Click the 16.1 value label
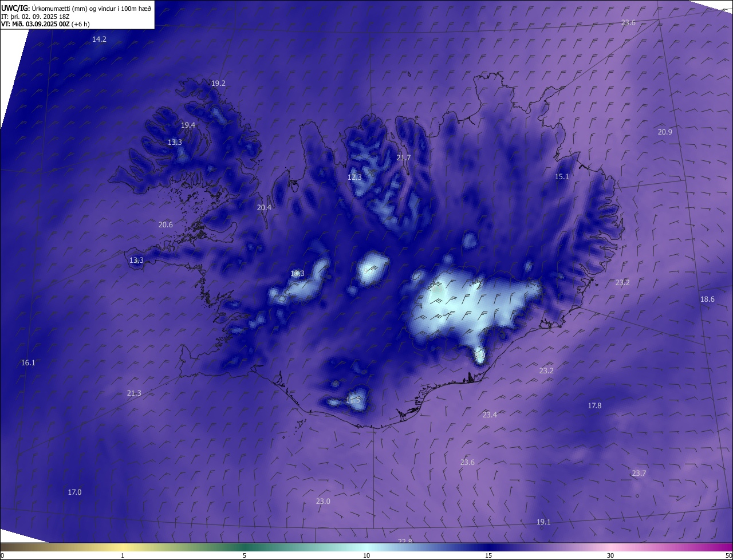 28,362
